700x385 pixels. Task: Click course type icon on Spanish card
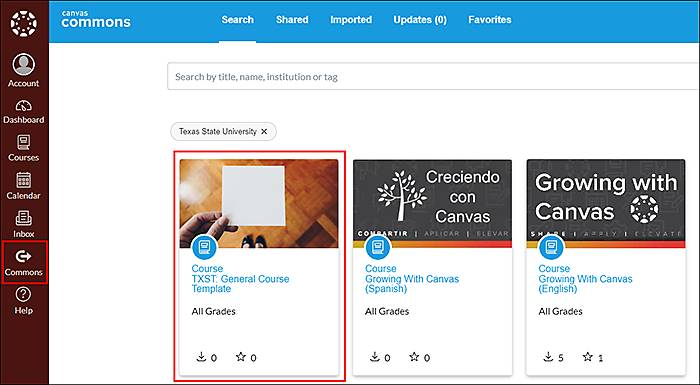coord(378,247)
